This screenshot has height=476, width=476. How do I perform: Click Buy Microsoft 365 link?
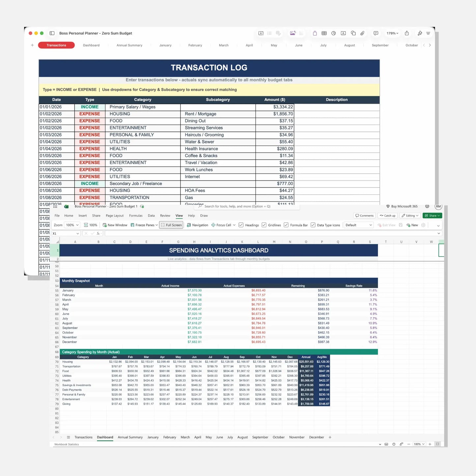pos(402,207)
